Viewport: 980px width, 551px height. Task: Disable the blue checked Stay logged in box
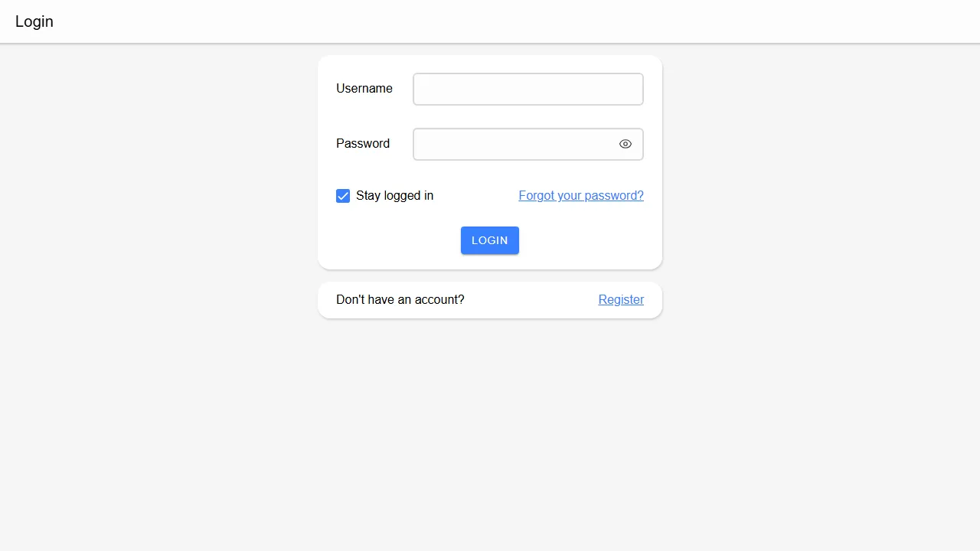tap(343, 196)
